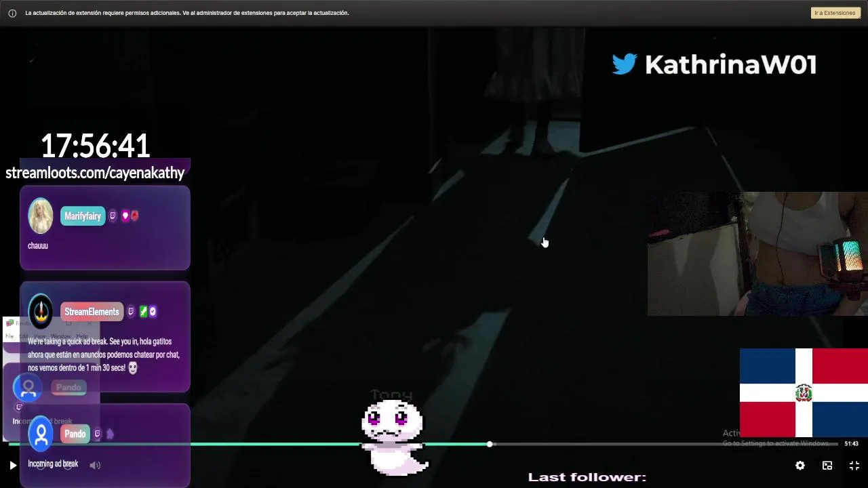Click Marifyfairy username badge in chat
Viewport: 868px width, 488px height.
coord(83,216)
